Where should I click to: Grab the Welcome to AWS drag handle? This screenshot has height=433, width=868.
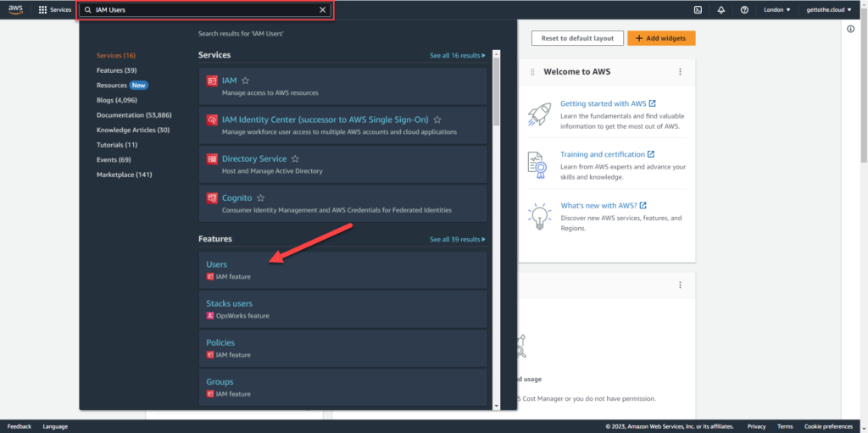click(532, 72)
